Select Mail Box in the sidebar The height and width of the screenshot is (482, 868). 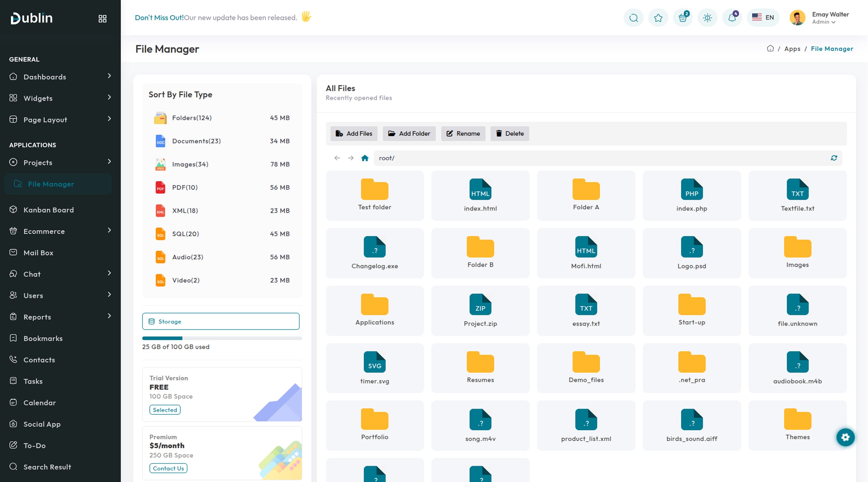(38, 253)
